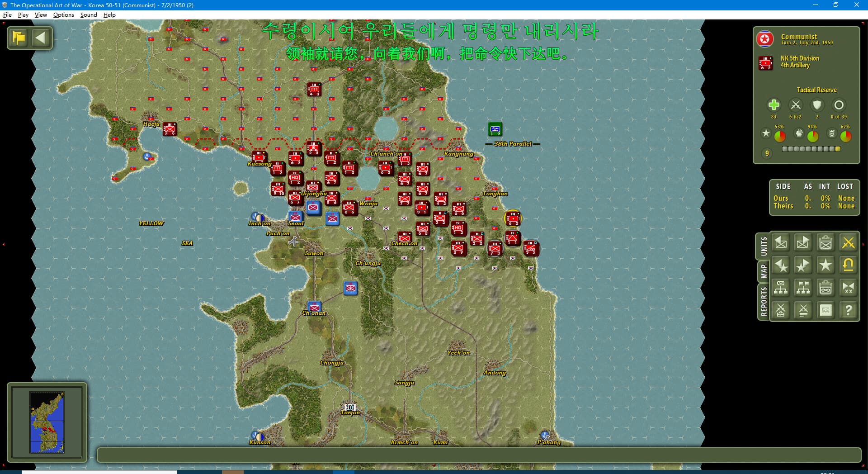The height and width of the screenshot is (474, 868).
Task: Click the Tactical Reserve status label
Action: (816, 90)
